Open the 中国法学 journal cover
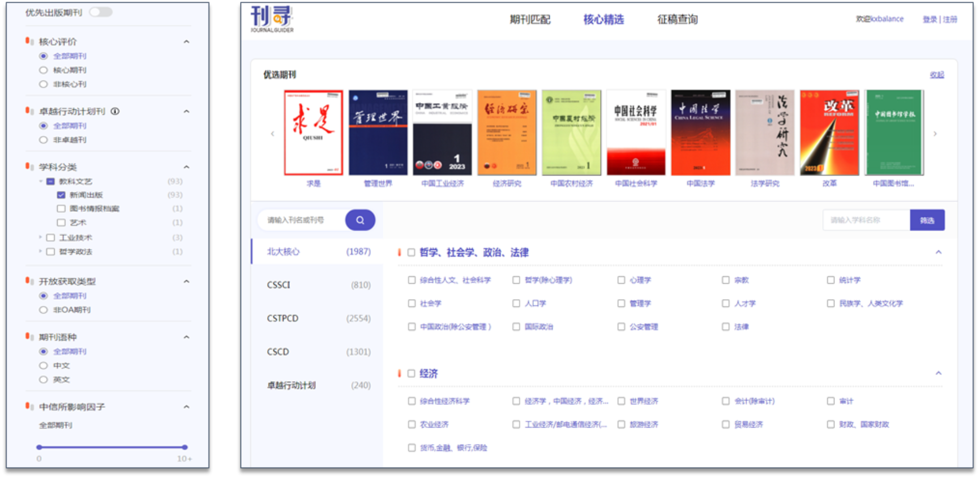The image size is (980, 478). tap(700, 133)
